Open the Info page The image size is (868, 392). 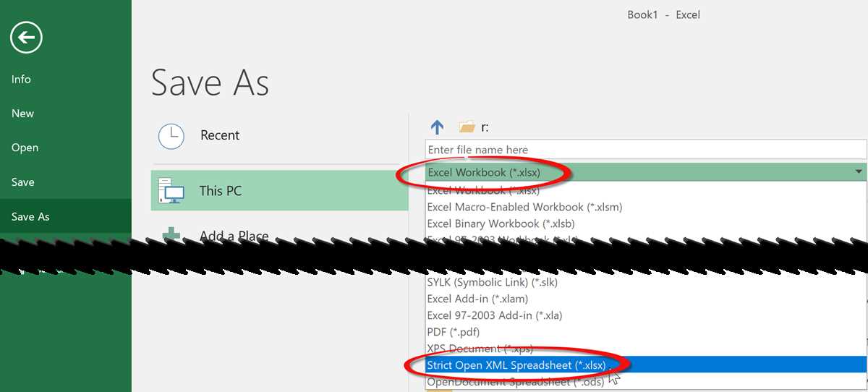21,80
